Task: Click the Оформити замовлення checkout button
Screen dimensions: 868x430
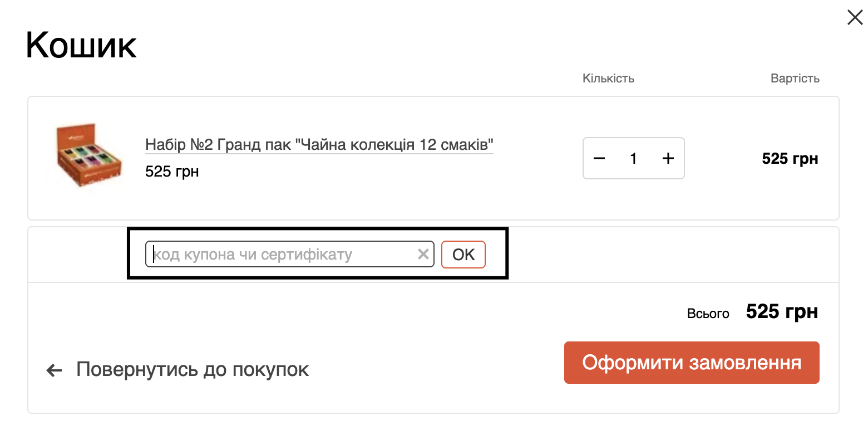Action: click(x=692, y=362)
